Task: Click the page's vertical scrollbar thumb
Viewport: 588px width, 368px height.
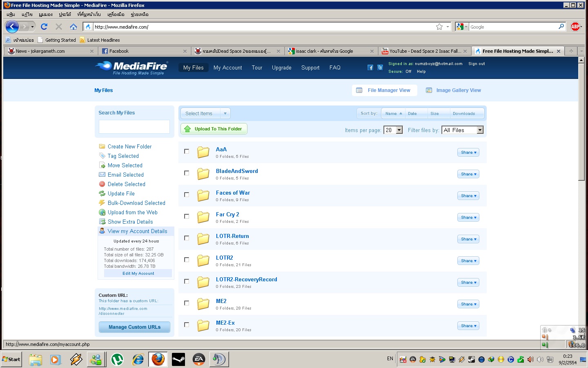Action: 581,122
